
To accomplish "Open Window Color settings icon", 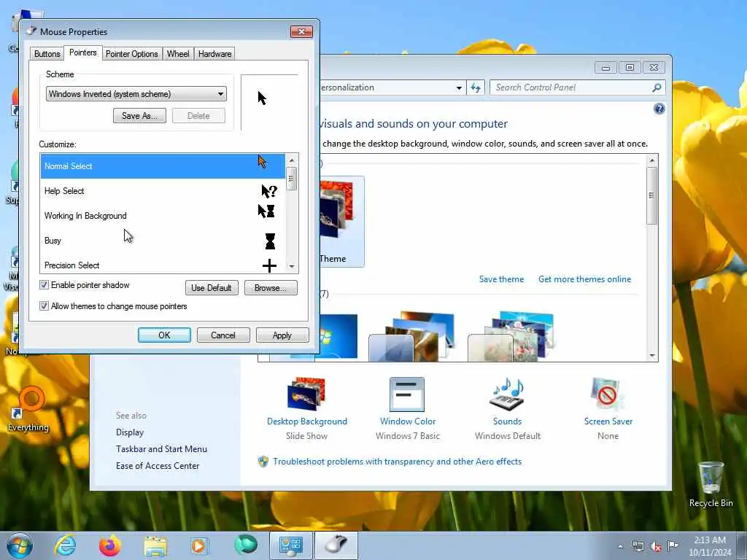I will 407,394.
